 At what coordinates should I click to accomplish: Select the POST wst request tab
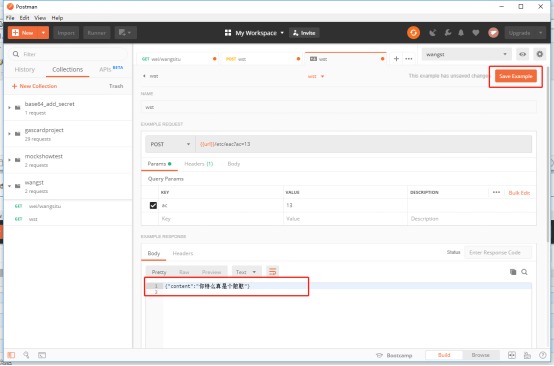262,59
